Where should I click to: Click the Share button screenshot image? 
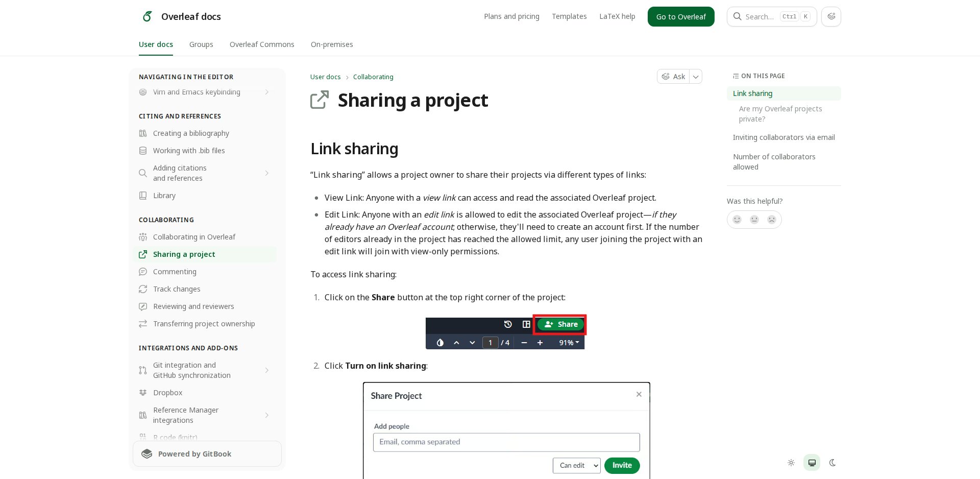click(505, 332)
